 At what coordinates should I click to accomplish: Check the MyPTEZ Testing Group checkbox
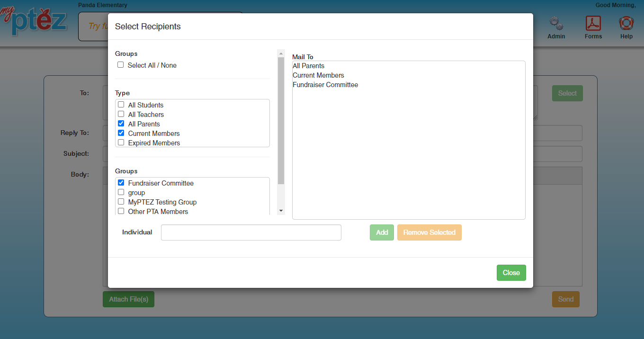(x=121, y=202)
